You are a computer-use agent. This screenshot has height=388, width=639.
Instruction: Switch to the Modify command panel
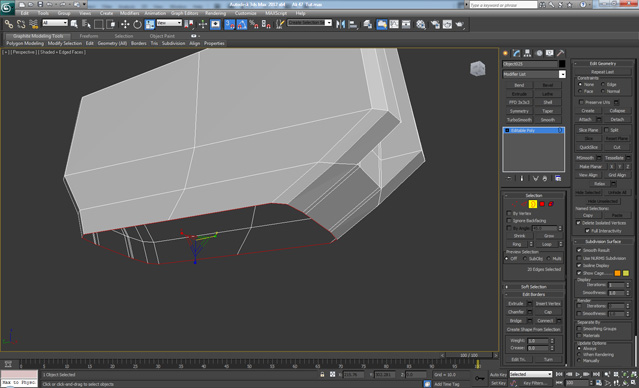coord(517,53)
